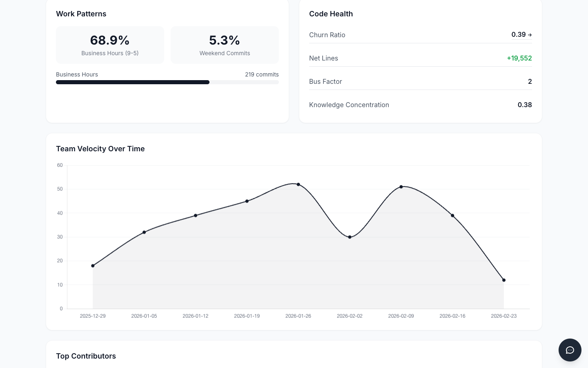The image size is (588, 368).
Task: Click the 219 commits label
Action: [x=262, y=74]
